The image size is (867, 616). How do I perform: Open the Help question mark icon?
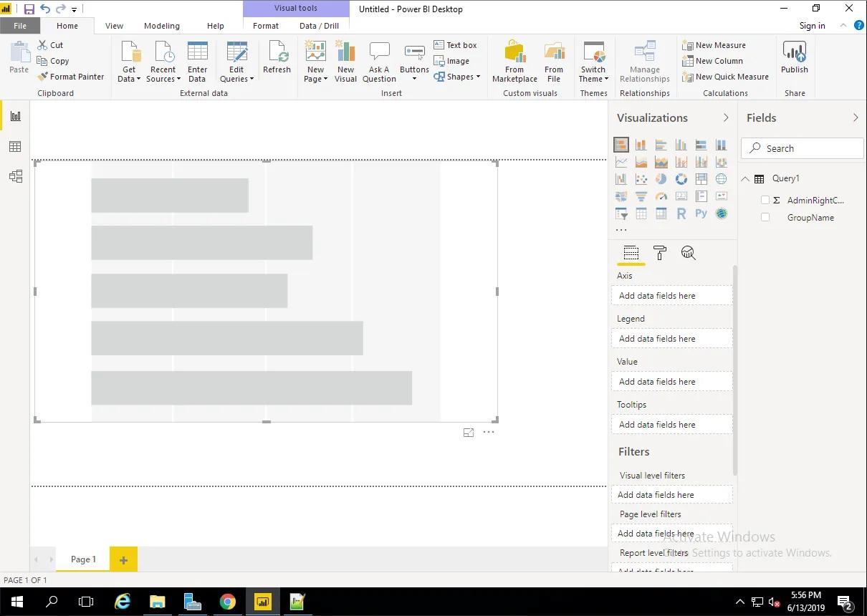(x=859, y=25)
